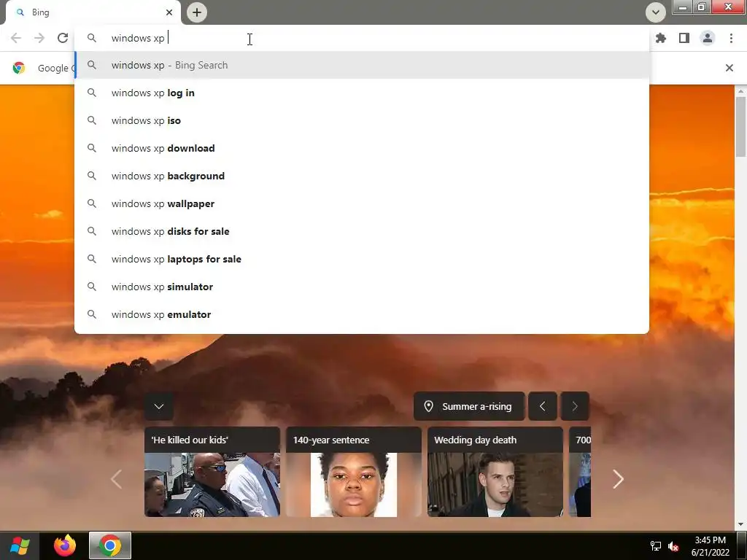Toggle the browser side panel icon

[x=684, y=38]
